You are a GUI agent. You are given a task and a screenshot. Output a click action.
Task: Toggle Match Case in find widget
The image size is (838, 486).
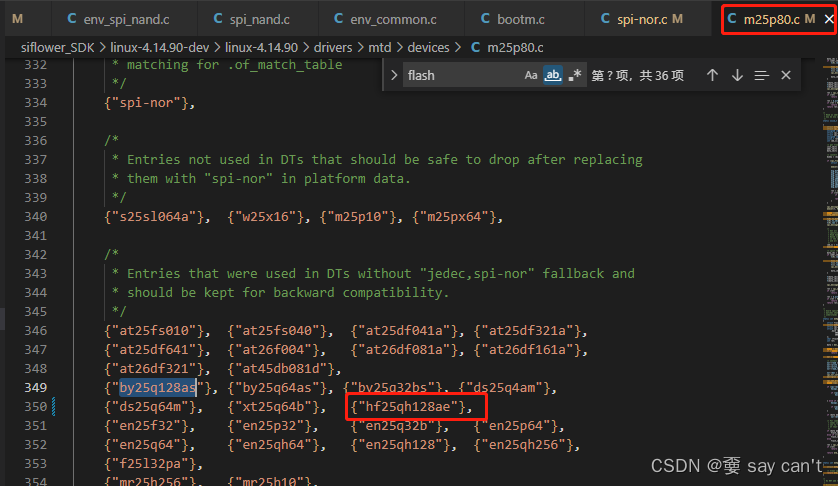(530, 75)
